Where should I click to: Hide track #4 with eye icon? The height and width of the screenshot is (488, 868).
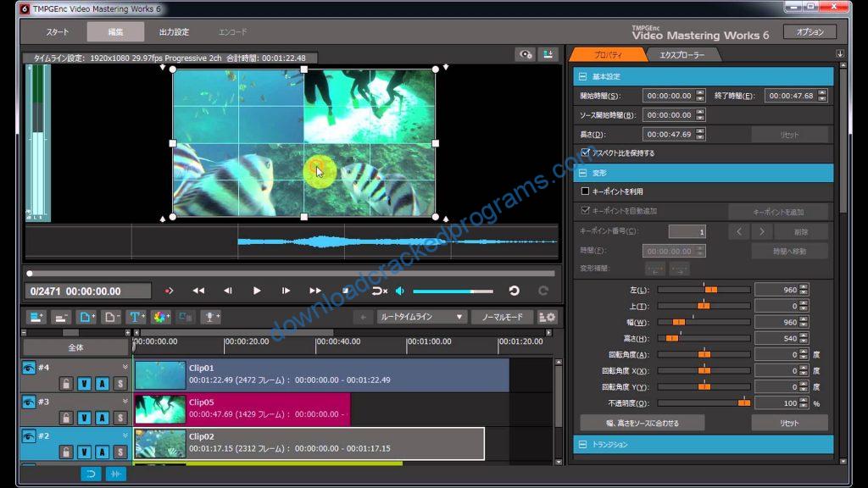pos(29,368)
